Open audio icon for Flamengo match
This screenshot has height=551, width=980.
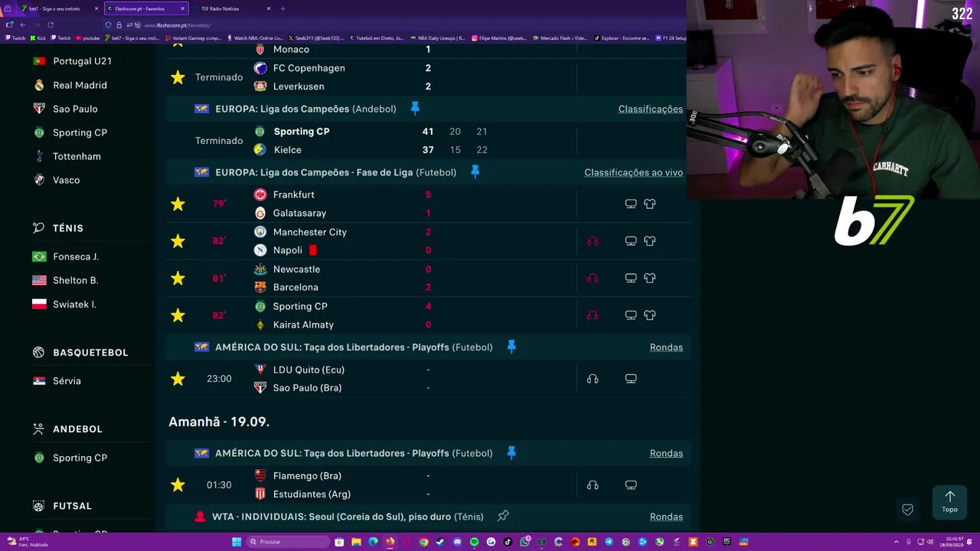coord(593,484)
